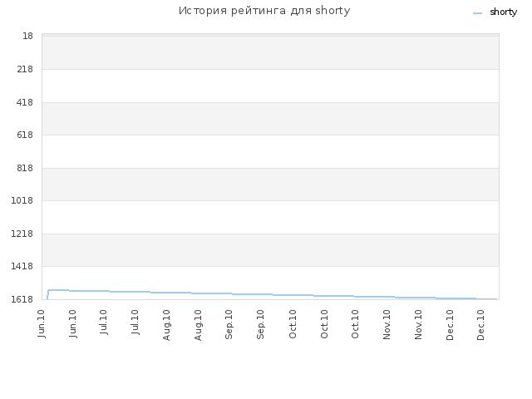This screenshot has width=532, height=399.
Task: Click the 18 y-axis label
Action: click(x=27, y=36)
